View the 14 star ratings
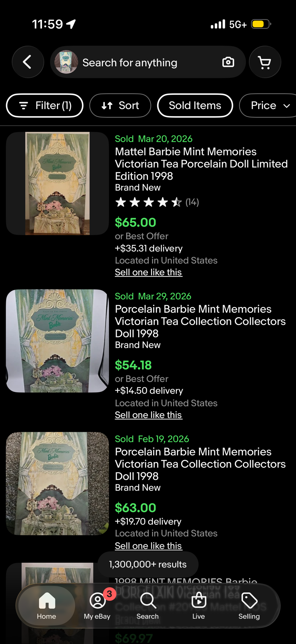This screenshot has height=644, width=296. tap(157, 202)
